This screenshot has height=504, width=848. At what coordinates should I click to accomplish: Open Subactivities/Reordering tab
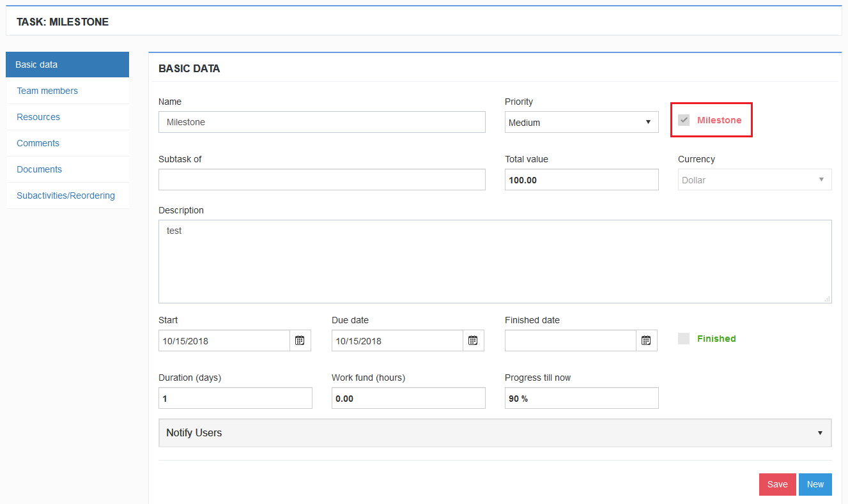[x=67, y=195]
